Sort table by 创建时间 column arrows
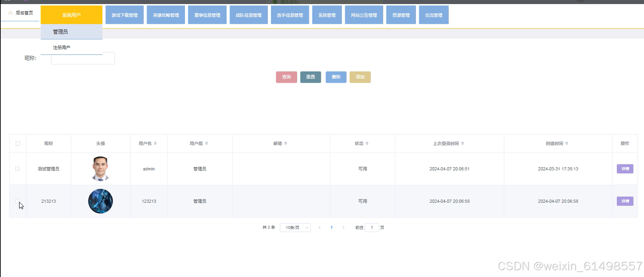The height and width of the screenshot is (277, 644). tap(567, 143)
